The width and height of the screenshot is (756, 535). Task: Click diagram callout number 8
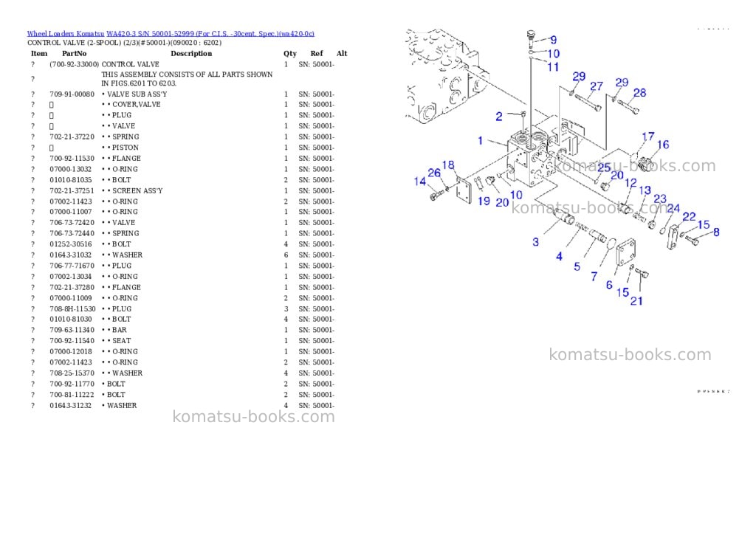(x=716, y=232)
